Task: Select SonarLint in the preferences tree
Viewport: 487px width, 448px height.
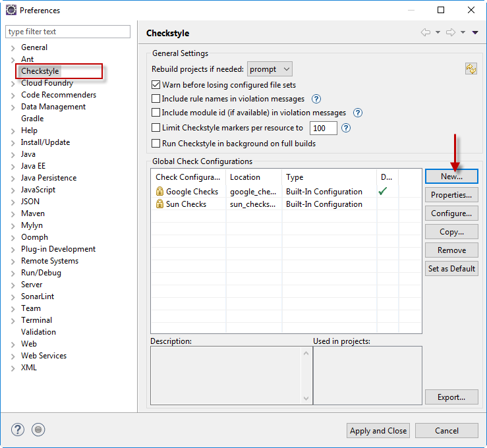Action: pyautogui.click(x=38, y=296)
